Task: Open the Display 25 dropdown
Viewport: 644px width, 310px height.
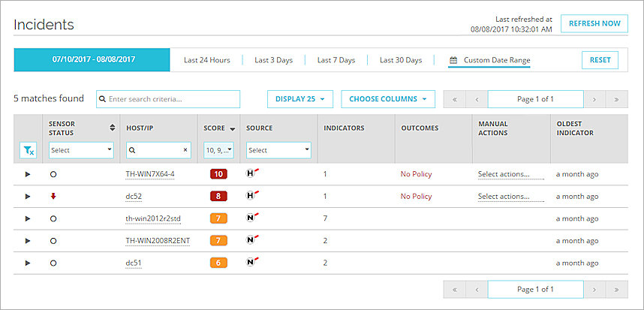Action: pyautogui.click(x=299, y=99)
